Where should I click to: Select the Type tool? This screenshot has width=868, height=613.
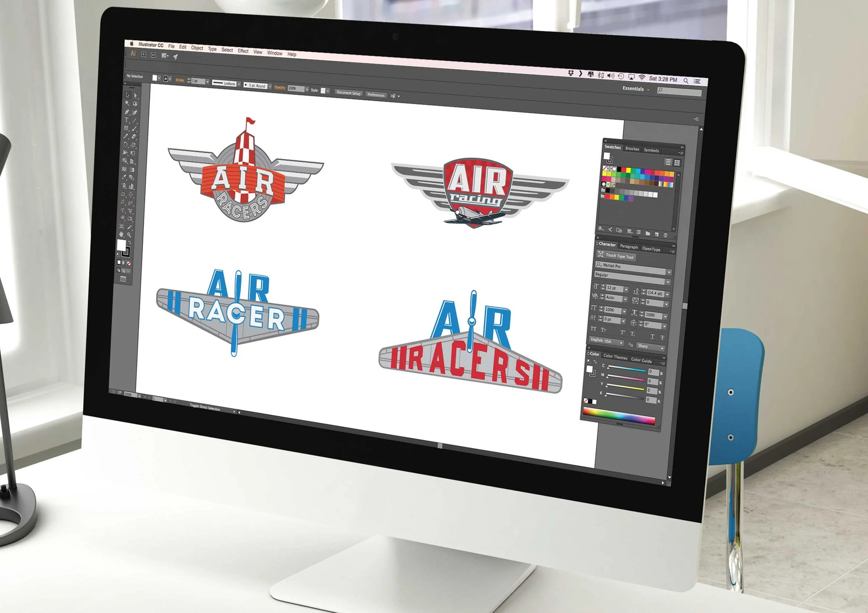tap(126, 120)
